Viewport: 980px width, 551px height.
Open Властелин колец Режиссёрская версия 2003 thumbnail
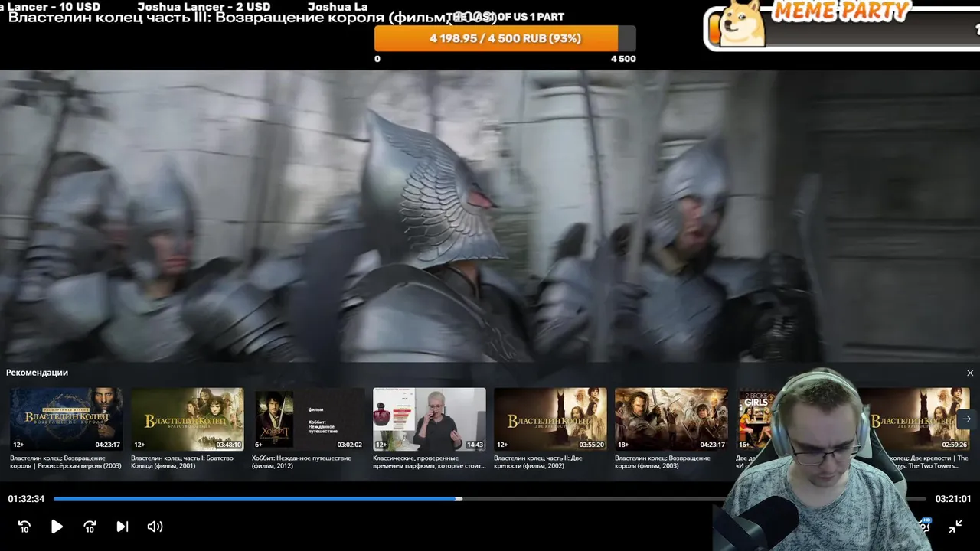click(67, 419)
